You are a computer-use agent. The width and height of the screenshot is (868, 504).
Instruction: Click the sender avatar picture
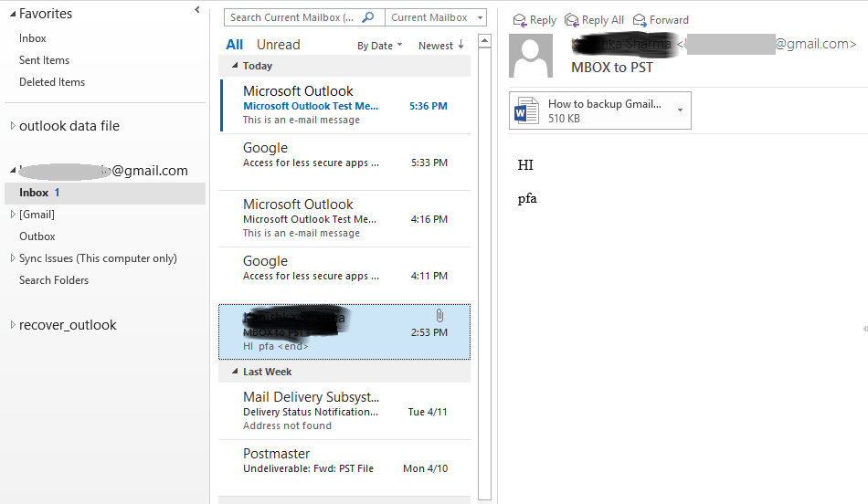531,56
